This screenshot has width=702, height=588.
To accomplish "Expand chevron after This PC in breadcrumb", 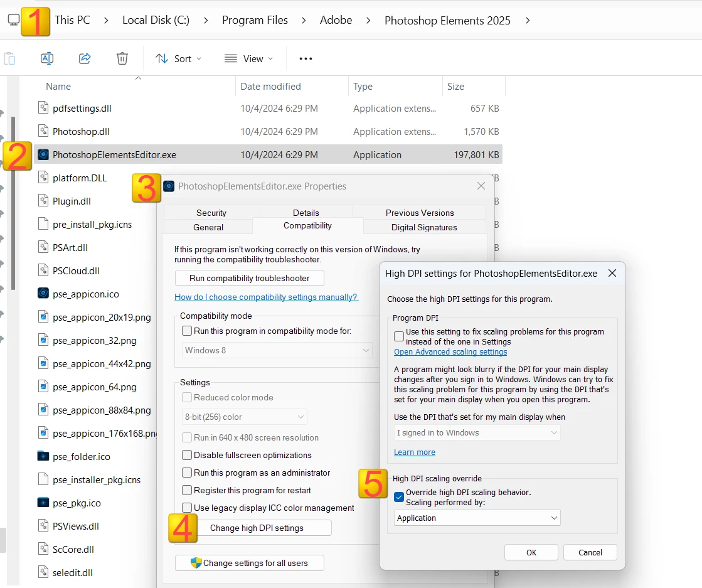I will (106, 21).
